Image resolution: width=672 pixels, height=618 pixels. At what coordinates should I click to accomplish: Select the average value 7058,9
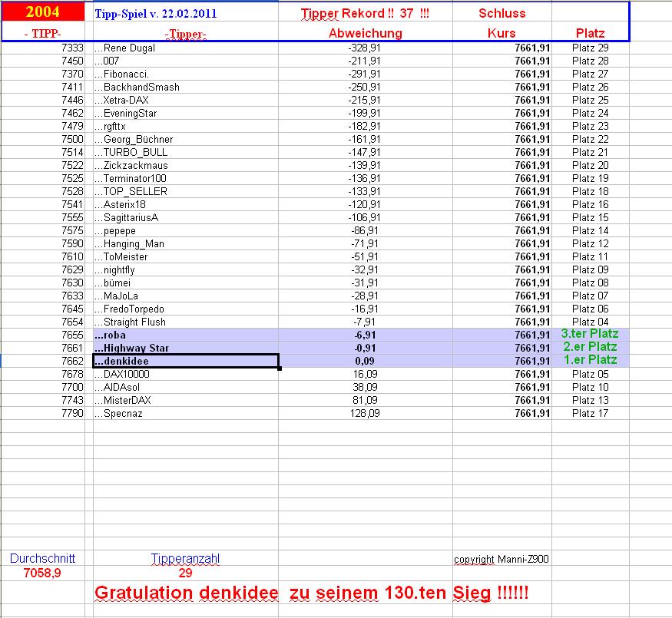coord(42,573)
